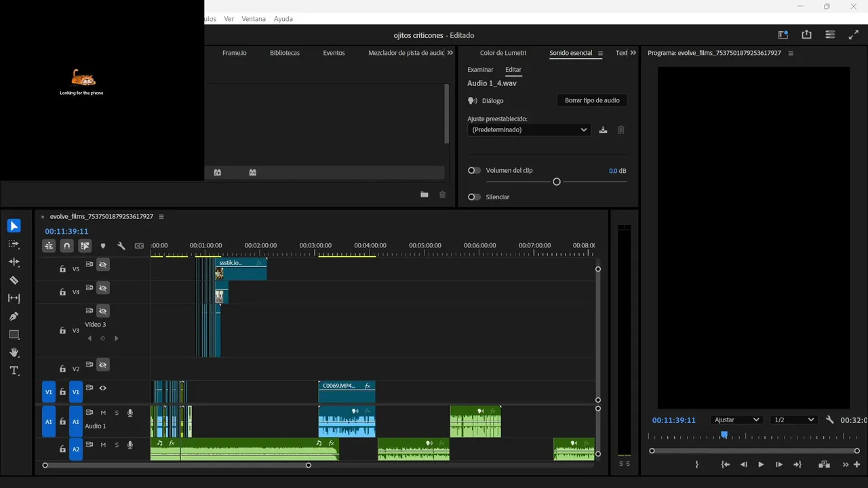Expand Program monitor extra buttons chevron
Image resolution: width=868 pixels, height=488 pixels.
click(846, 464)
